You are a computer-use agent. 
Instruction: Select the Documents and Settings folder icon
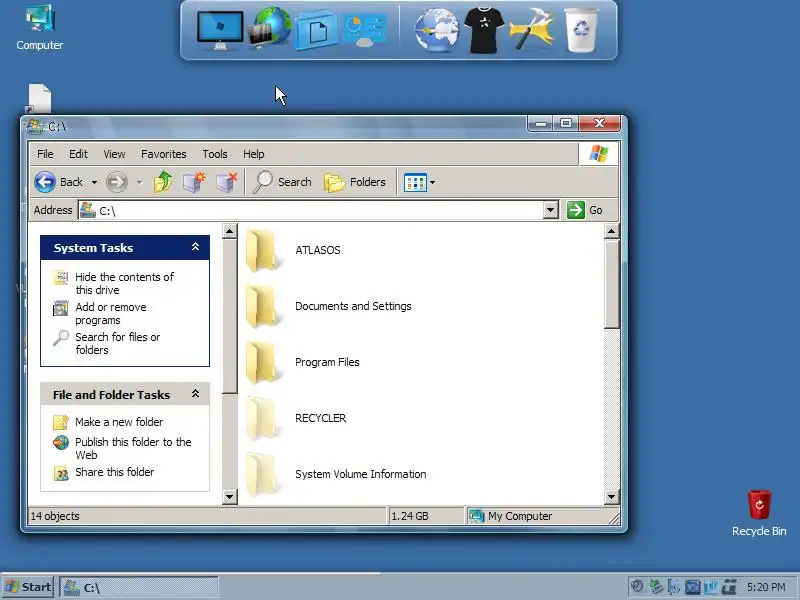[261, 306]
